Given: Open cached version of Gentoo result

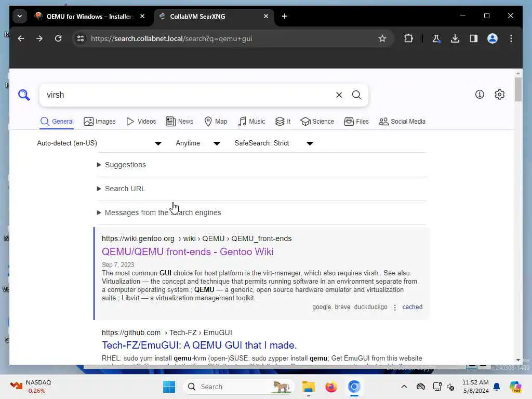Looking at the screenshot, I should (x=412, y=307).
